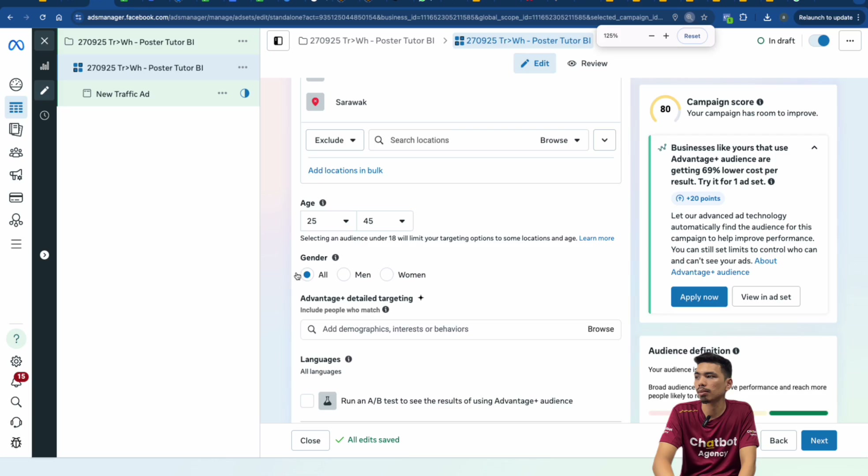Select All gender radio button
868x476 pixels.
(307, 275)
